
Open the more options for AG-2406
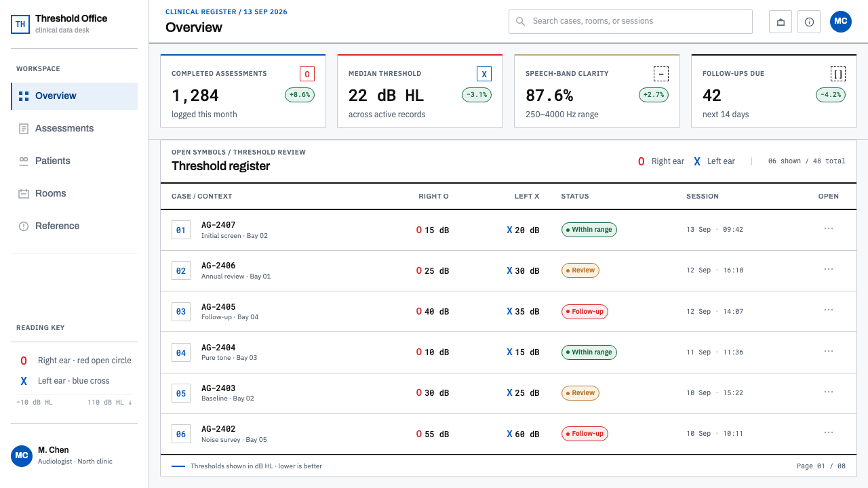coord(829,270)
